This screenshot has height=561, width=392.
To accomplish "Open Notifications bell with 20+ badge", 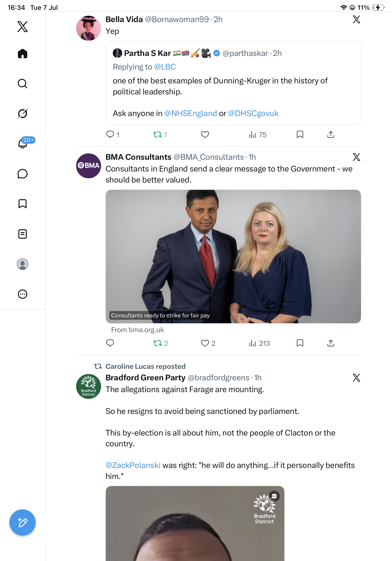I will 23,143.
